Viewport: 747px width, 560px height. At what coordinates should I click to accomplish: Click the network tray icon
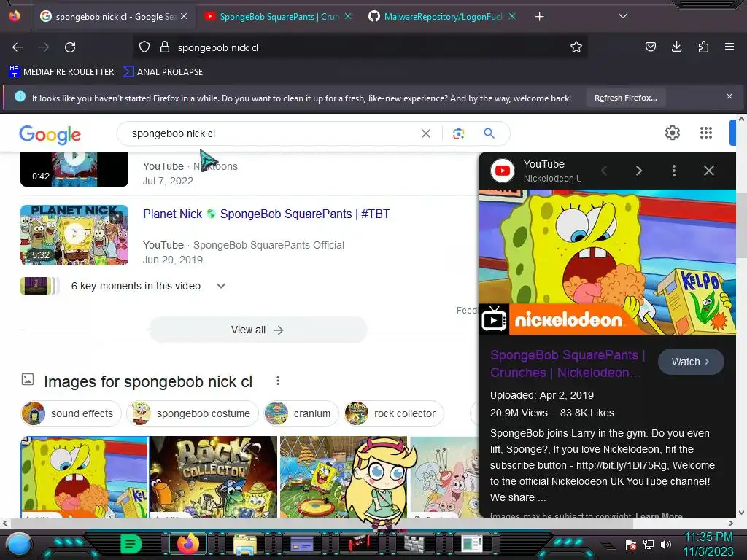[649, 545]
